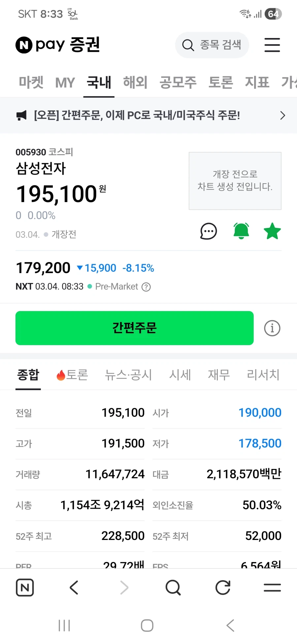This screenshot has height=644, width=297.
Task: Tap the Pre-Market help question mark
Action: point(146,287)
